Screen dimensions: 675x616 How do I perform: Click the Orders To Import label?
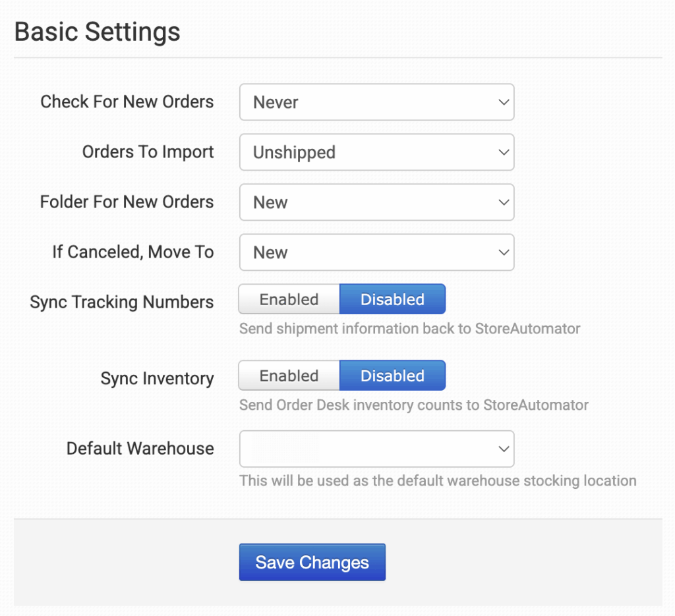[x=148, y=152]
